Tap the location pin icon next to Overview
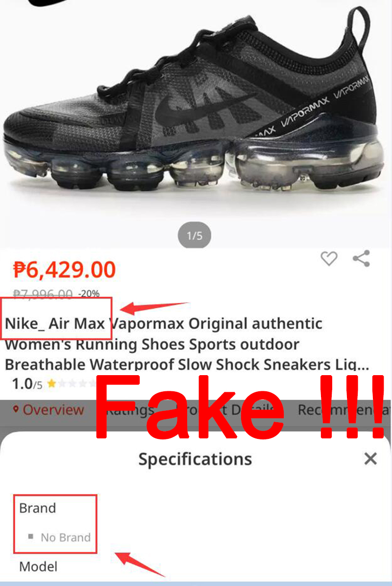The image size is (392, 586). click(16, 409)
